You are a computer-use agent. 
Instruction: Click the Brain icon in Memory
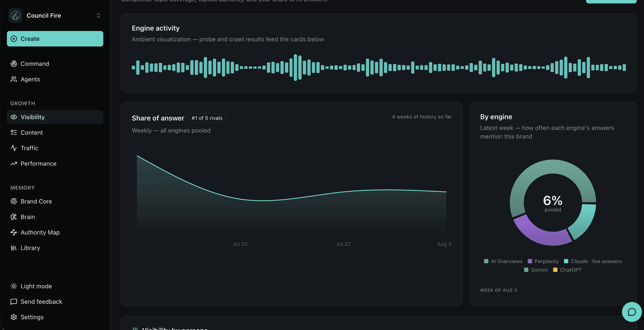[14, 217]
